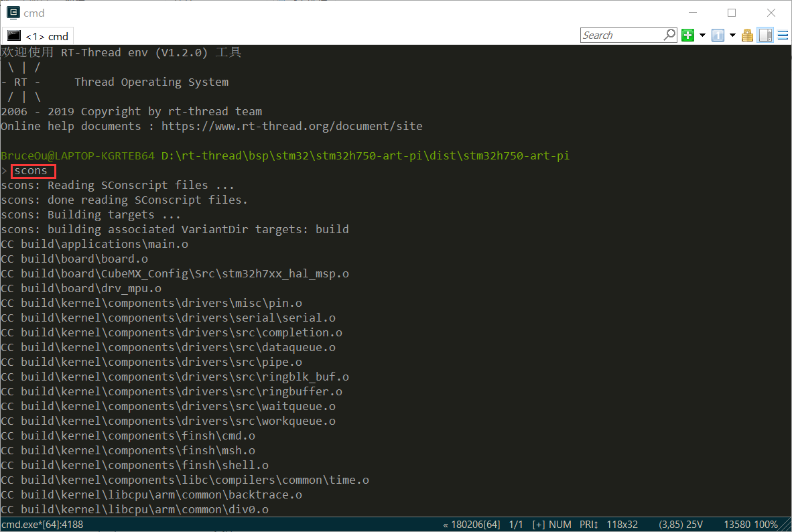Click the misc\pin.o build line

click(151, 303)
